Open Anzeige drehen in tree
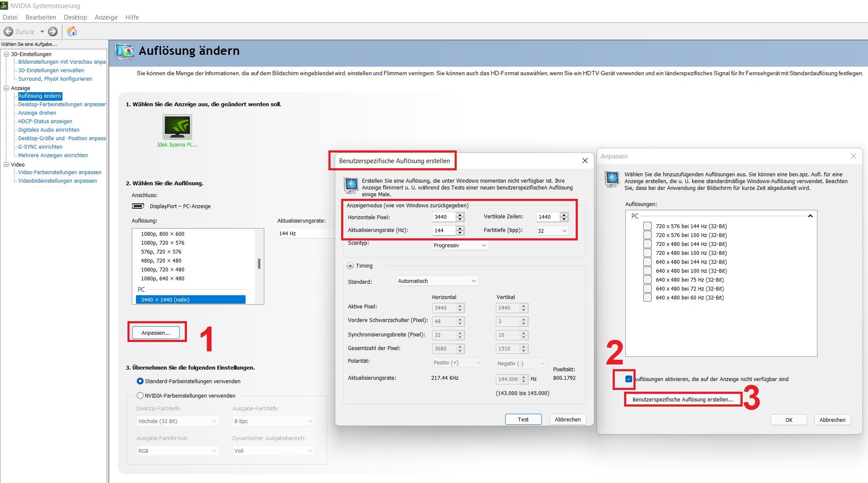 coord(37,113)
